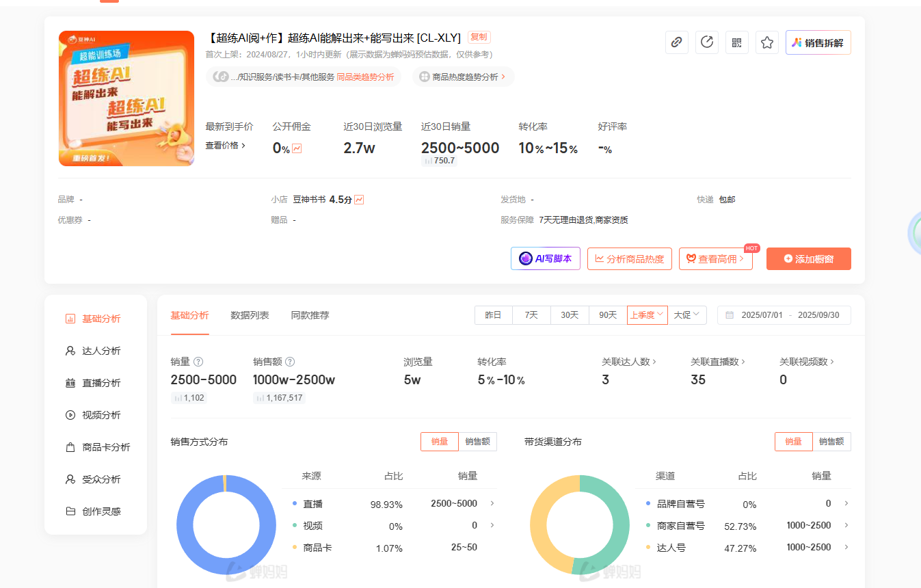This screenshot has width=921, height=588.
Task: Click the floating assistant bubble at right edge
Action: pos(915,234)
